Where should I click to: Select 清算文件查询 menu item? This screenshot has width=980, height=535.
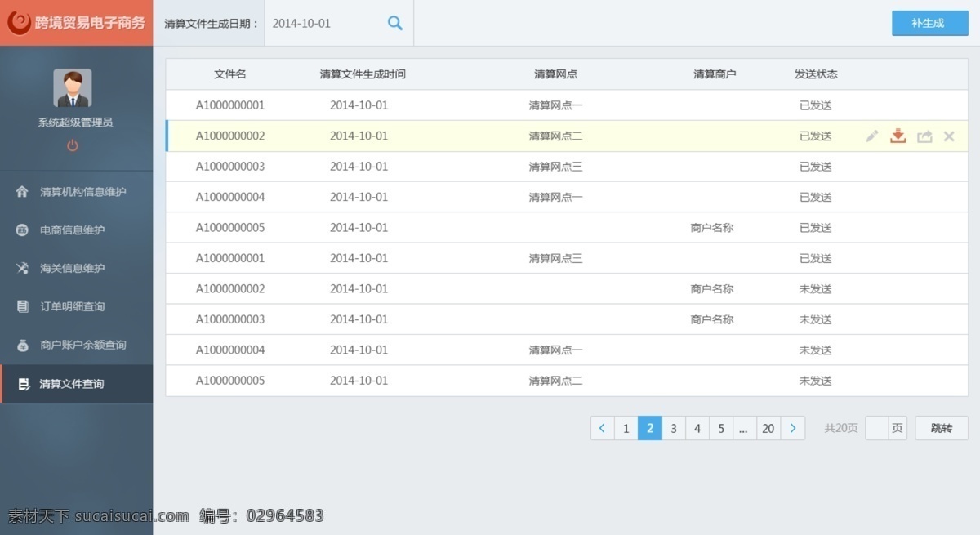(76, 384)
